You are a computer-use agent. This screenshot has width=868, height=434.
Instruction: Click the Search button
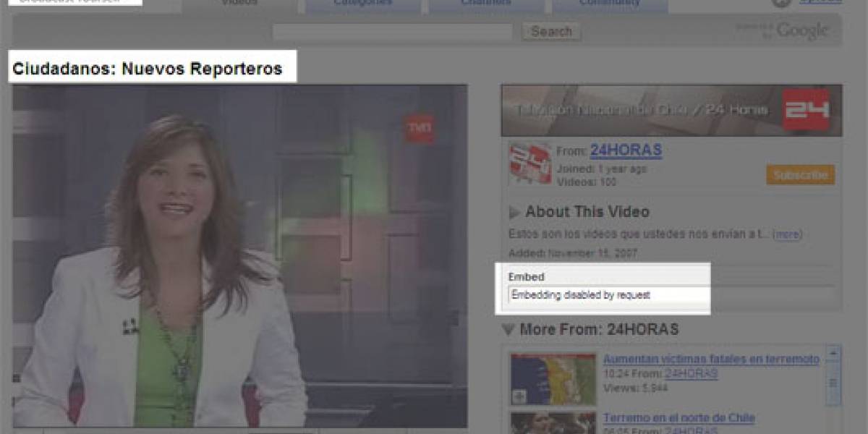point(551,32)
